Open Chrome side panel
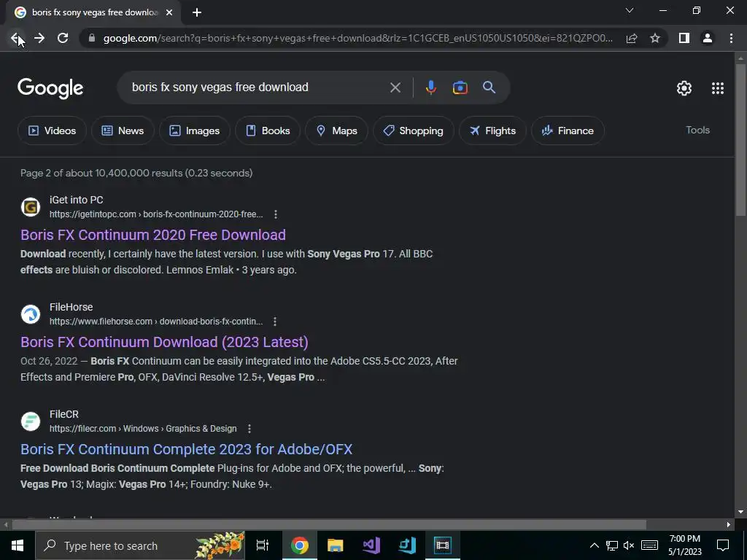 pyautogui.click(x=684, y=38)
